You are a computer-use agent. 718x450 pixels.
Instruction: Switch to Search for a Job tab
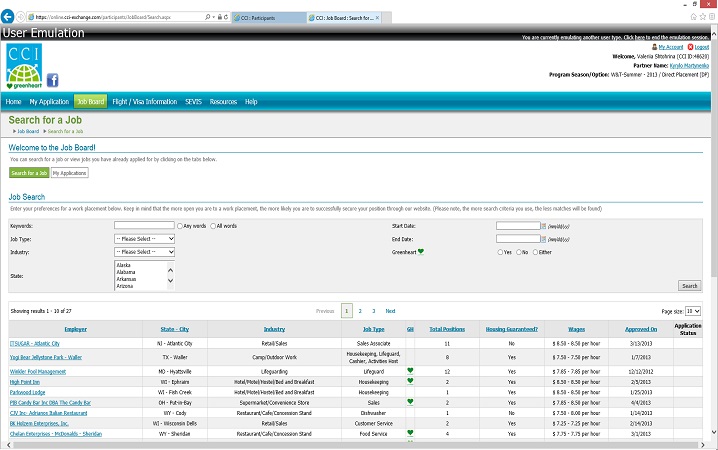29,173
